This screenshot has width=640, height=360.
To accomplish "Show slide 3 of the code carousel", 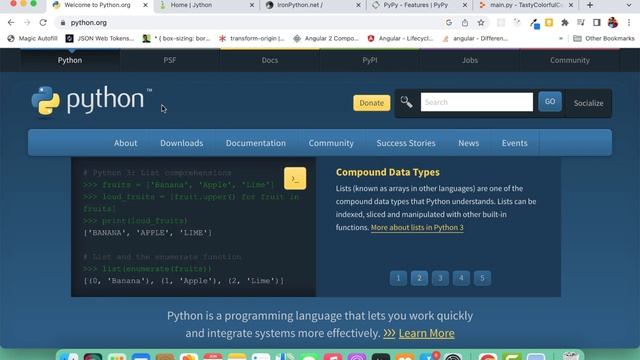I will click(x=440, y=278).
